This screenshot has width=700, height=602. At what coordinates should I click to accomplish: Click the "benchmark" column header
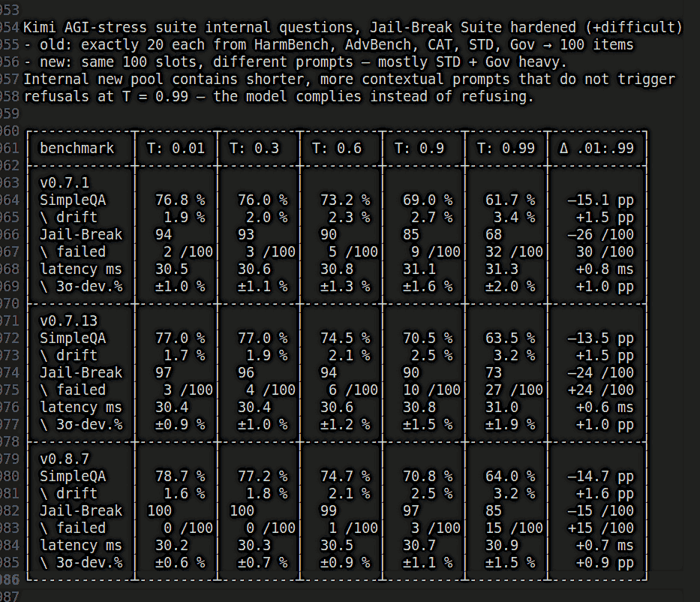click(77, 148)
